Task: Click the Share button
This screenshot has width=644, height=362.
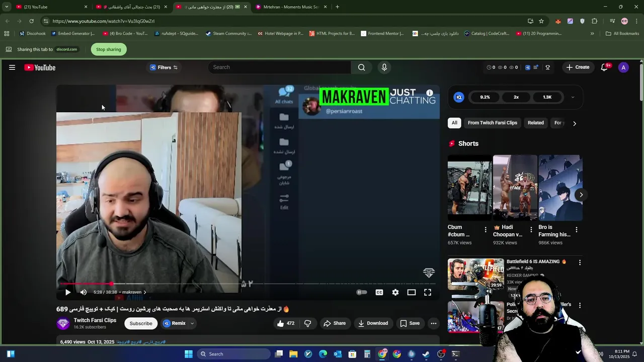Action: (x=335, y=323)
